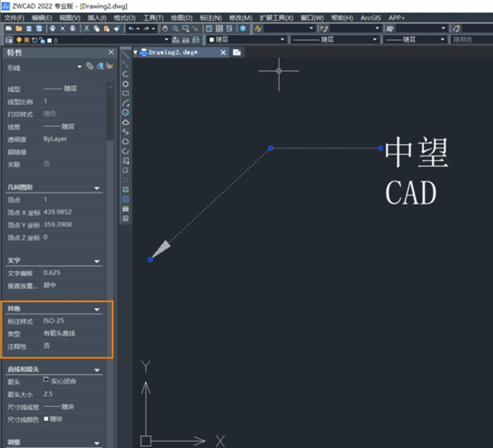This screenshot has height=448, width=493.
Task: Click the Match Properties brush icon
Action: click(117, 28)
